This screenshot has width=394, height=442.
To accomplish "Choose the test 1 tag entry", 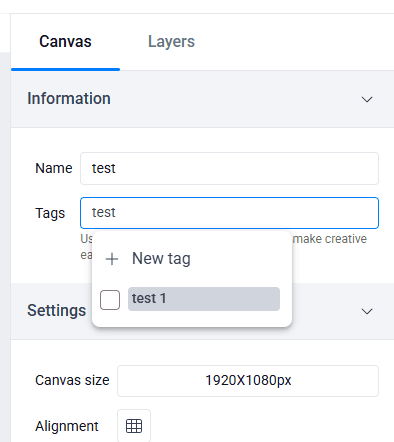I will coord(204,299).
